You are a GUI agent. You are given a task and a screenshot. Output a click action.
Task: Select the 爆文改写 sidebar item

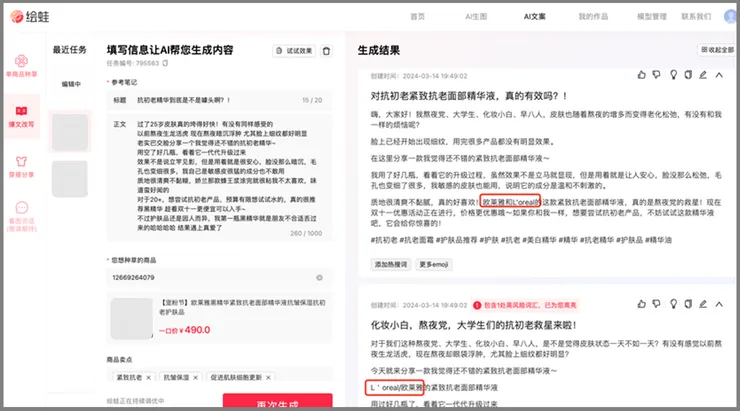[x=21, y=116]
